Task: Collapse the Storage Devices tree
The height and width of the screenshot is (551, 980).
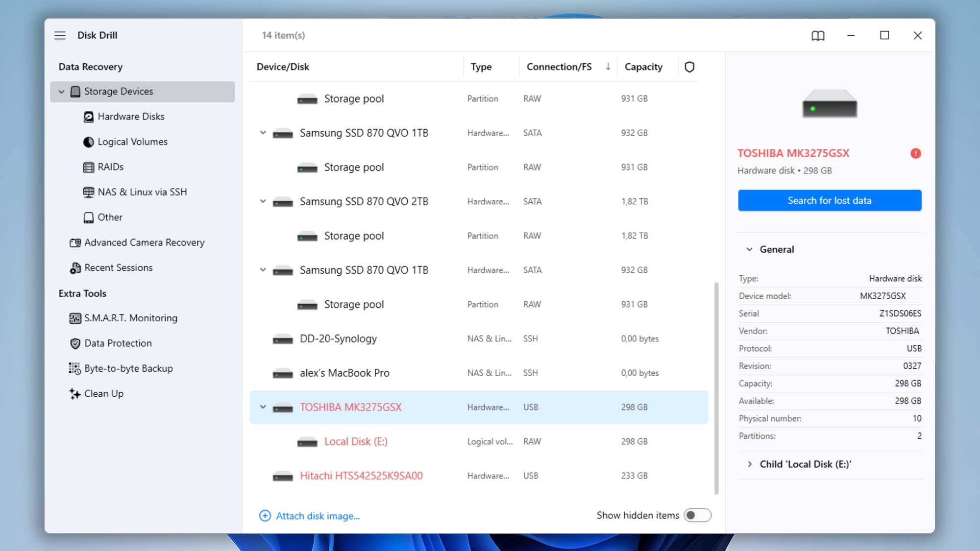Action: coord(61,92)
